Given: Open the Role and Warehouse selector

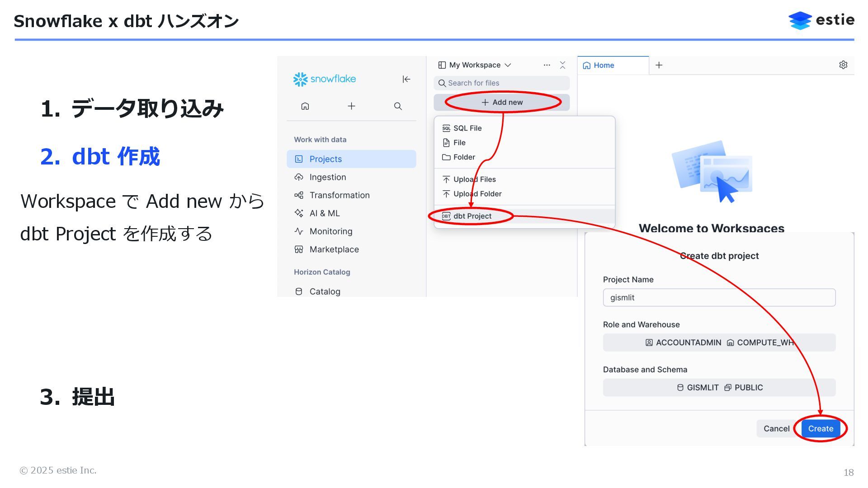Looking at the screenshot, I should [x=719, y=343].
